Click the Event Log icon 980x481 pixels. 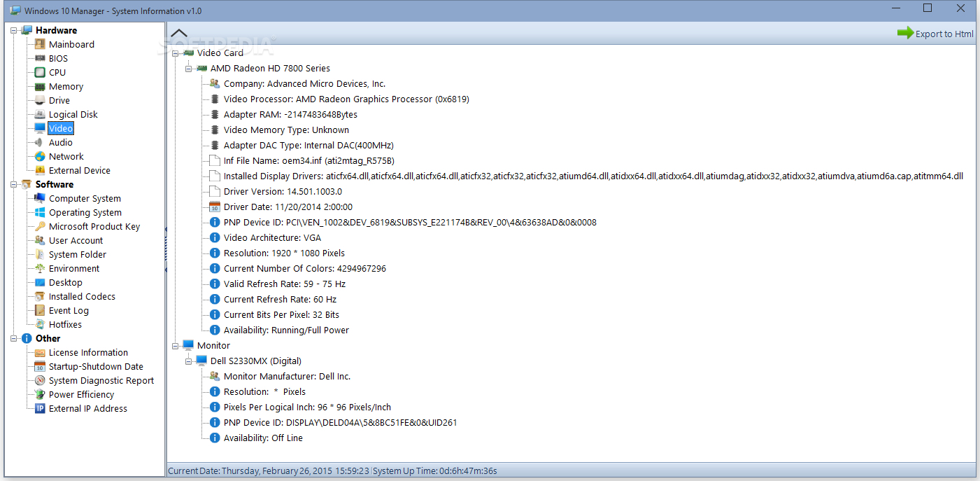(40, 310)
